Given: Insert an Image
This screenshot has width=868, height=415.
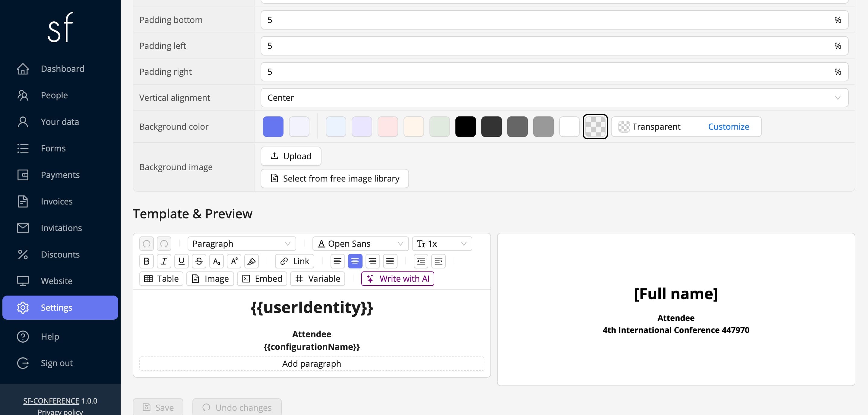Looking at the screenshot, I should (x=210, y=279).
